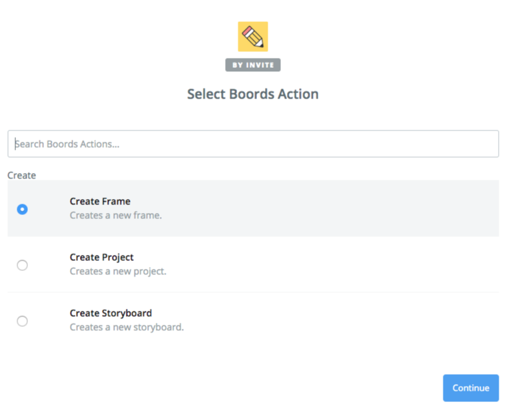The image size is (508, 420).
Task: Click the 'Creates a new storyboard.' description
Action: [x=127, y=327]
